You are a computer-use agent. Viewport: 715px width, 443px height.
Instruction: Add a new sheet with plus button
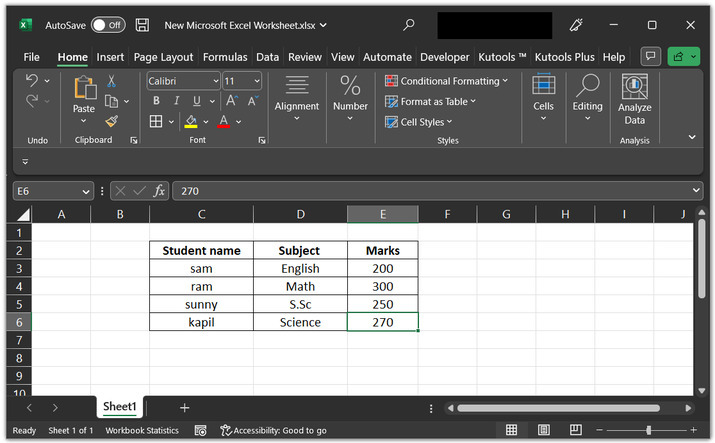(x=184, y=407)
